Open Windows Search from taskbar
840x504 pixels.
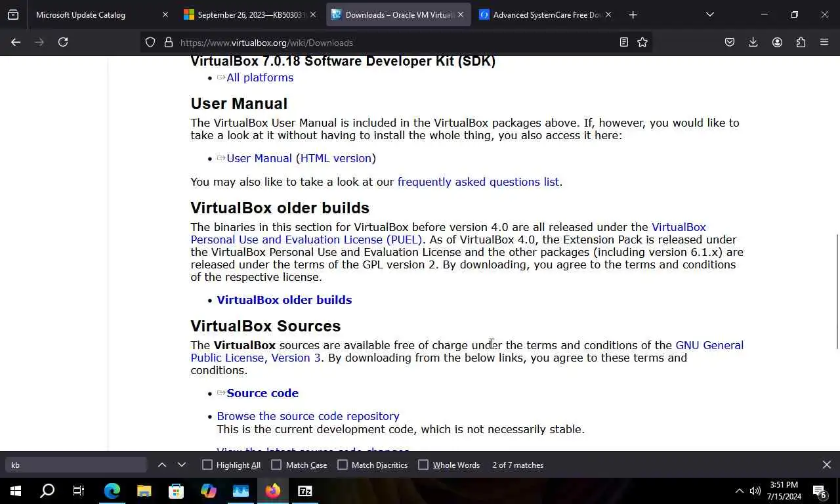(x=47, y=491)
